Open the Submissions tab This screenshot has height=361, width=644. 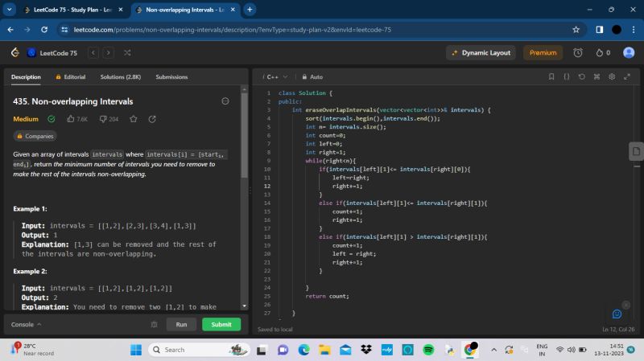pos(171,76)
